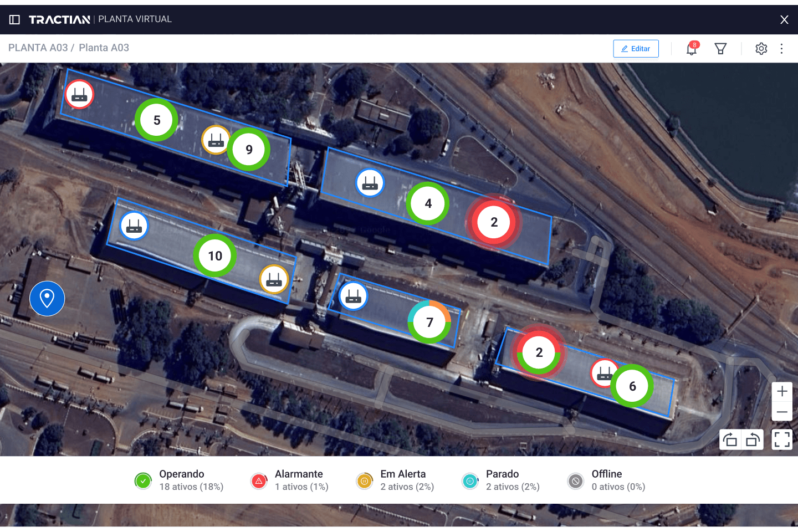The width and height of the screenshot is (798, 532).
Task: Expand the multicolor cluster marker labeled 7
Action: coord(429,322)
